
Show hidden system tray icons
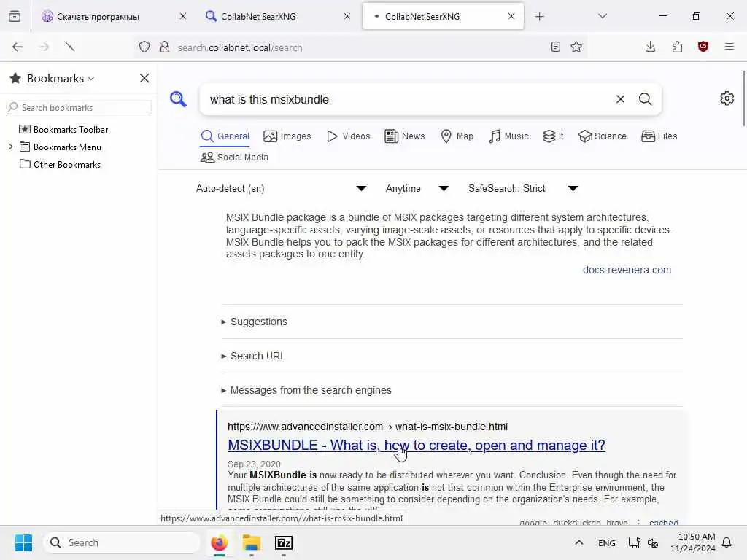578,542
